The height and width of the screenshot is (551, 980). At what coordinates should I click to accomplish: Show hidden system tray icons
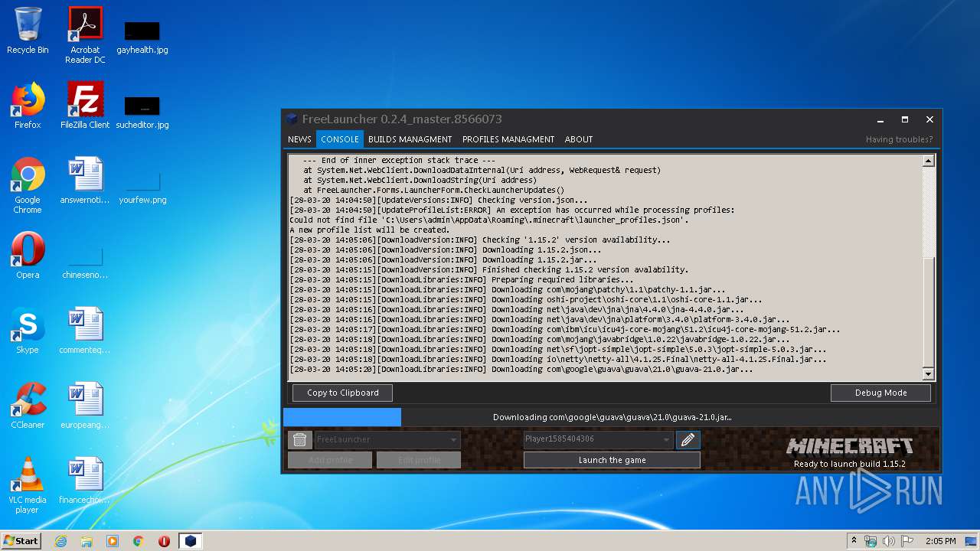[x=854, y=541]
